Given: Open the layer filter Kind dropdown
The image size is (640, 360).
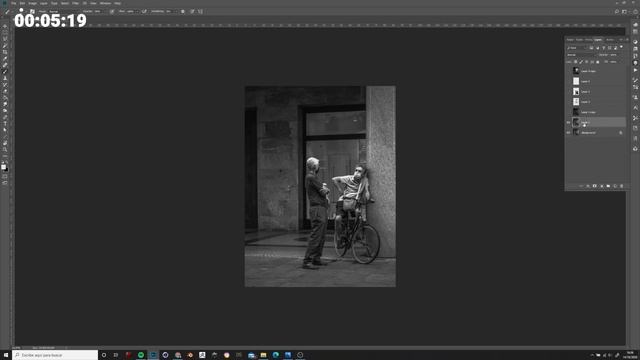Looking at the screenshot, I should point(576,48).
